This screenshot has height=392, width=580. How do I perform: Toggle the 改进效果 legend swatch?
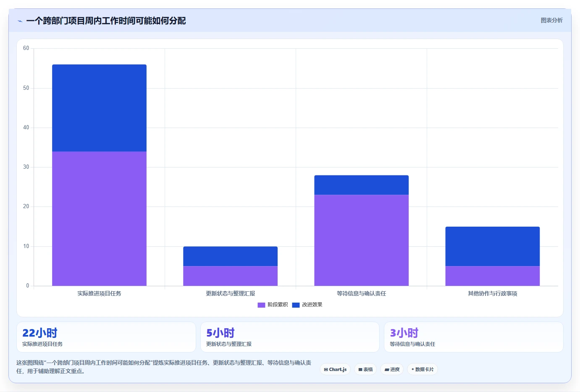coord(296,305)
